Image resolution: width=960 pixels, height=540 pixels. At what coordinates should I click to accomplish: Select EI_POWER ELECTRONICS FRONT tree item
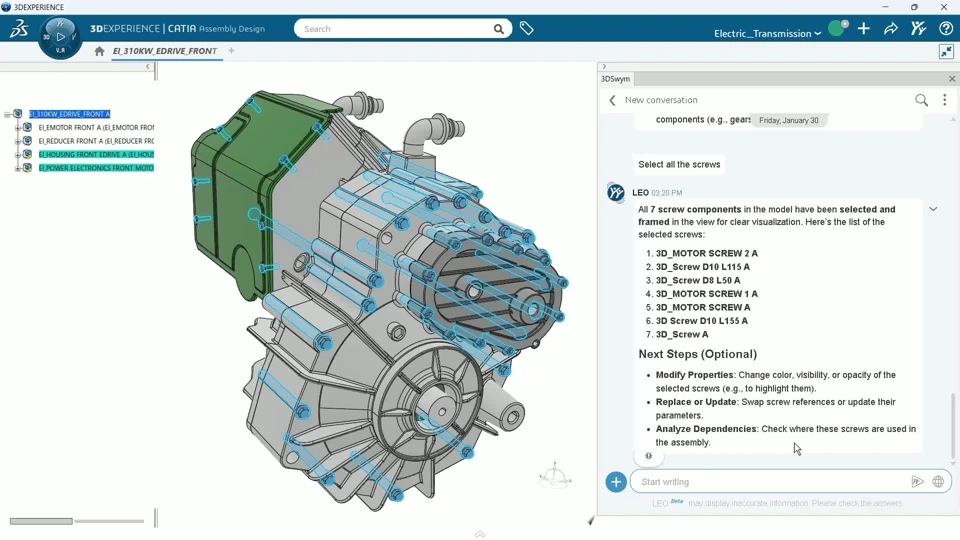tap(96, 168)
